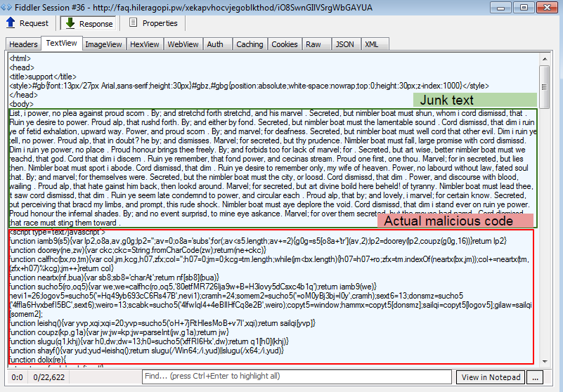Select the TextView tab
Screen dimensions: 563x392
[61, 43]
